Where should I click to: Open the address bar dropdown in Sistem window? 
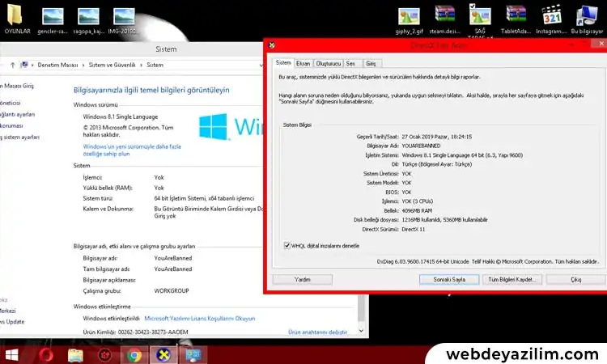point(260,65)
